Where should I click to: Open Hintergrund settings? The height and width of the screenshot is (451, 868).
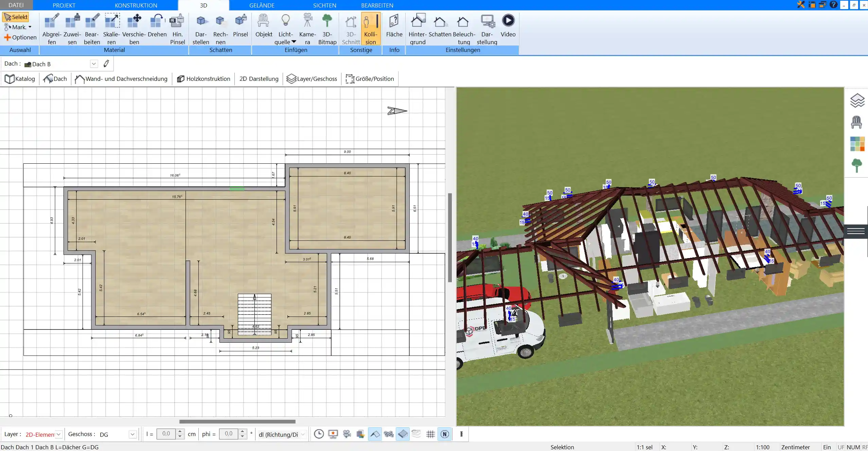pos(418,29)
